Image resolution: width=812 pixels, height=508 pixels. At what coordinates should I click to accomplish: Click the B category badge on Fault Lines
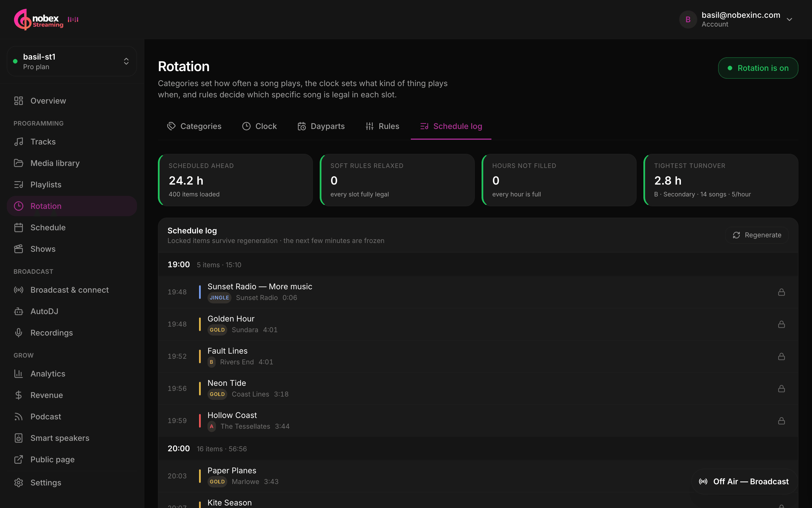211,362
